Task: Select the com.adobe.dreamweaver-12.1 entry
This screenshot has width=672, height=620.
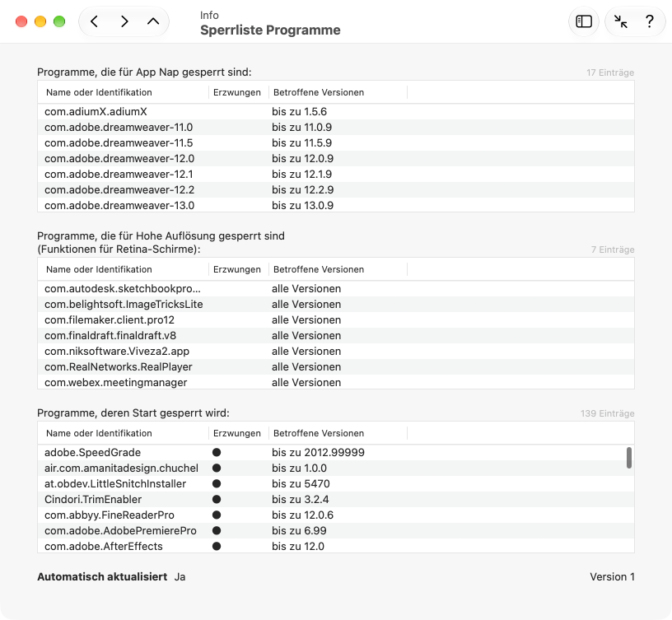Action: [x=336, y=175]
